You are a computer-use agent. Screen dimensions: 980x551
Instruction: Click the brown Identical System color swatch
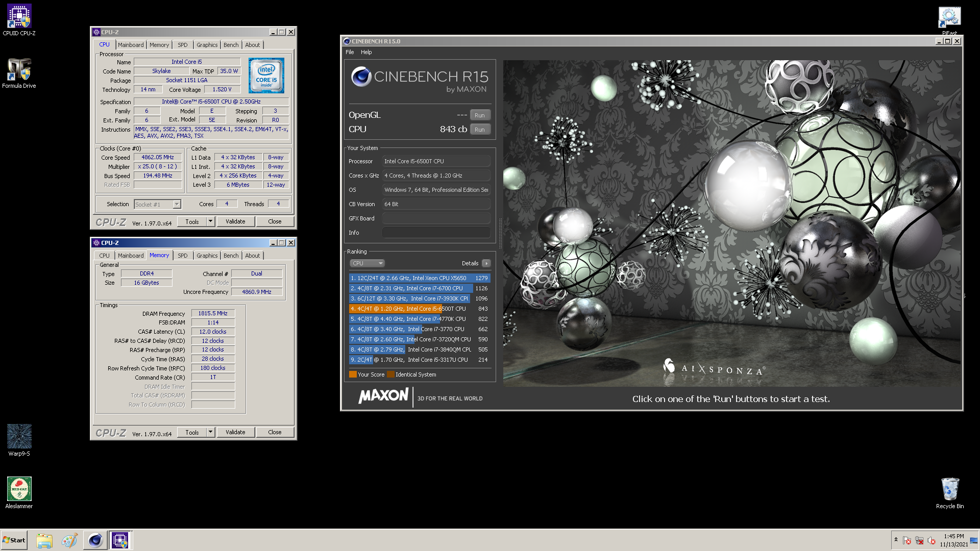point(390,374)
